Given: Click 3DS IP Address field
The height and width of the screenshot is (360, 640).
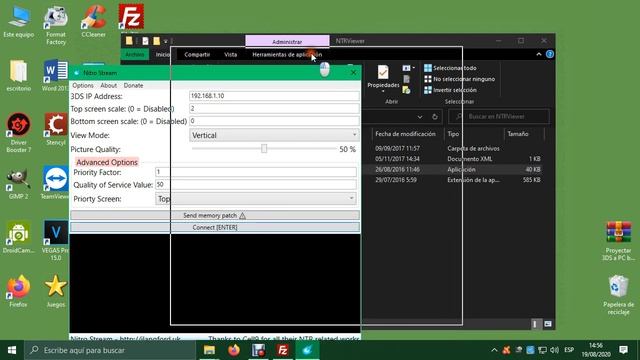Looking at the screenshot, I should [x=274, y=96].
